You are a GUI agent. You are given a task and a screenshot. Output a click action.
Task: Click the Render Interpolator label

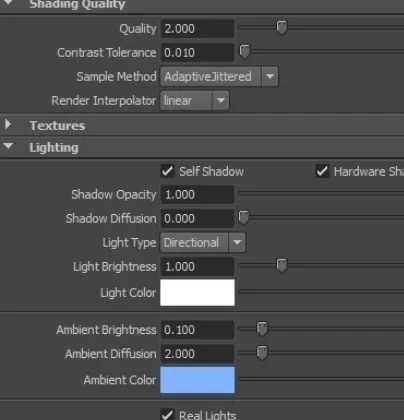104,101
